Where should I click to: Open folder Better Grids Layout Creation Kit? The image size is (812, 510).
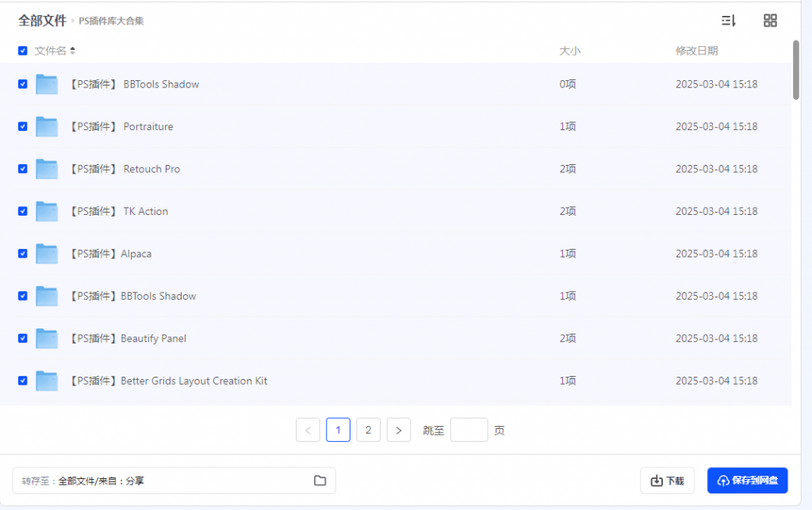point(168,381)
